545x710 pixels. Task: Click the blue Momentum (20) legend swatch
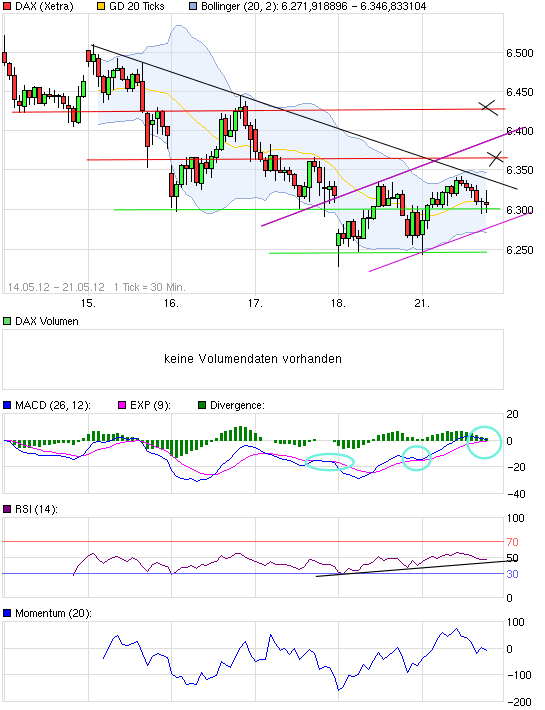(7, 614)
